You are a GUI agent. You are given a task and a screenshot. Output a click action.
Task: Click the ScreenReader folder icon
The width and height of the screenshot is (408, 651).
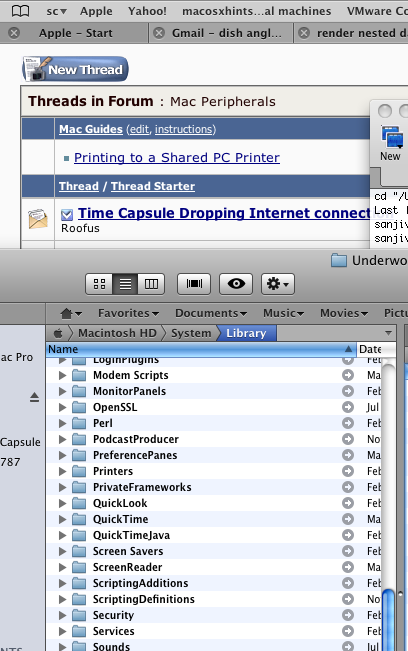click(79, 567)
